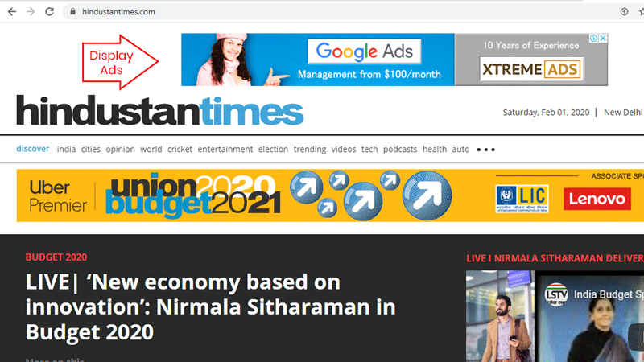Open the Nirmala Sitharaman live headline
This screenshot has width=644, height=362.
[x=210, y=306]
